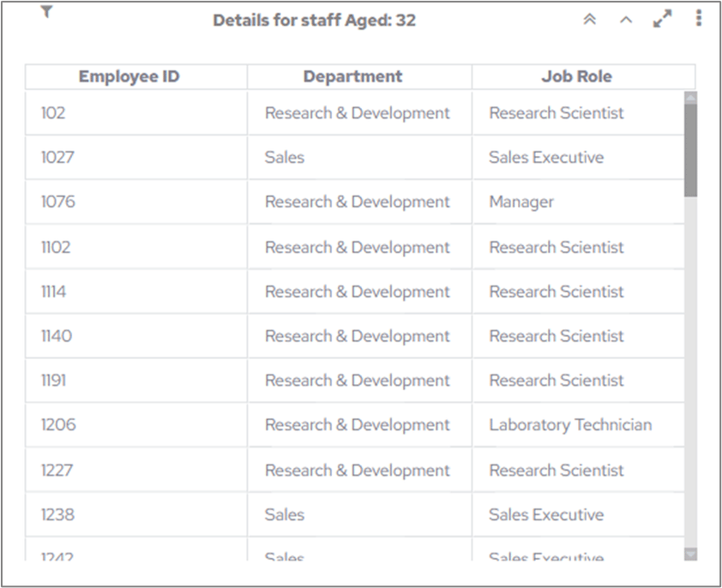Click the scrollbar up arrow
Image resolution: width=722 pixels, height=588 pixels.
coord(690,97)
